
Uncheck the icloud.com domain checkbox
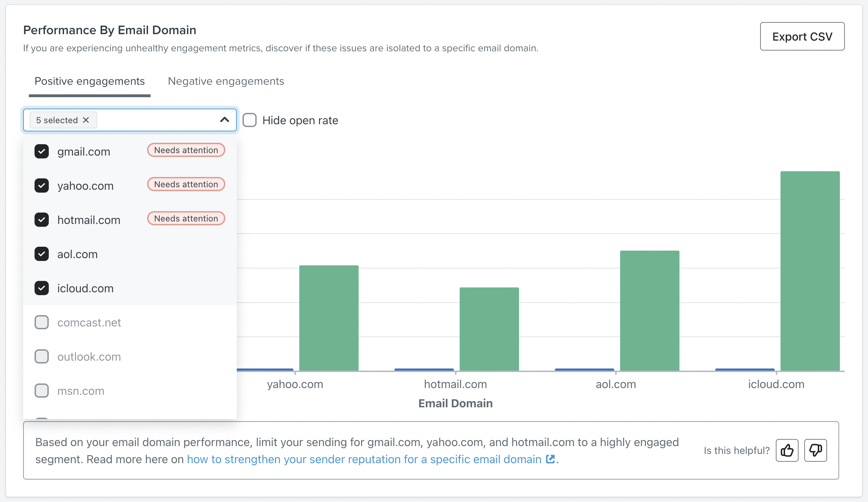tap(42, 288)
